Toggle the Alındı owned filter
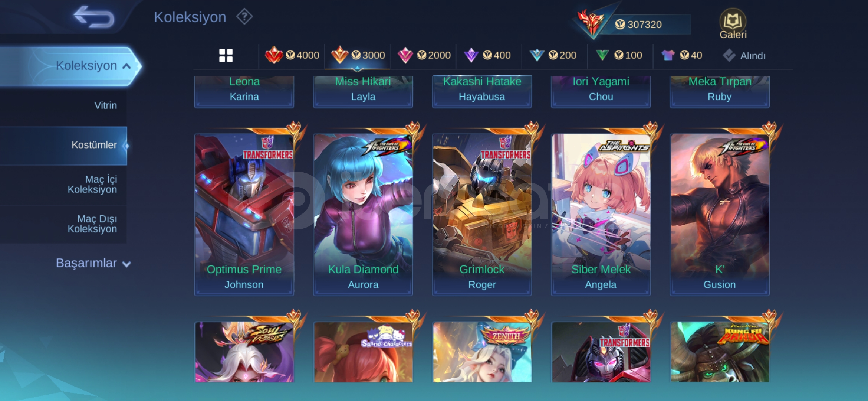Image resolution: width=868 pixels, height=401 pixels. tap(744, 56)
